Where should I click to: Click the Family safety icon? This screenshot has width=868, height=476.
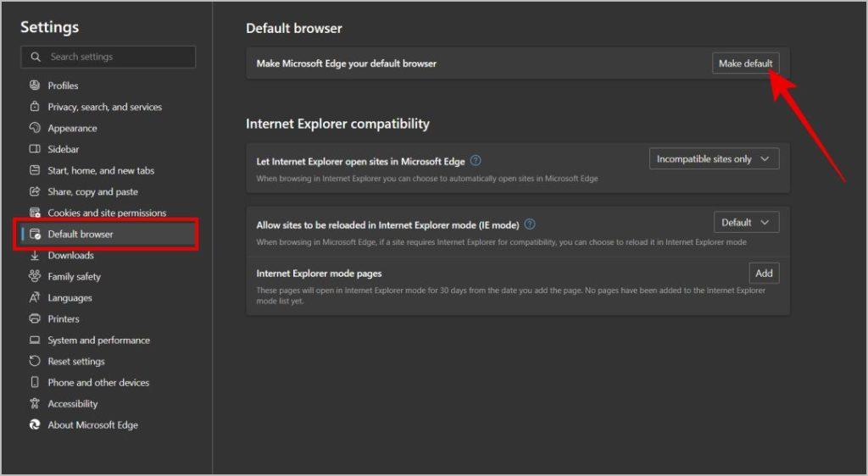click(x=35, y=276)
